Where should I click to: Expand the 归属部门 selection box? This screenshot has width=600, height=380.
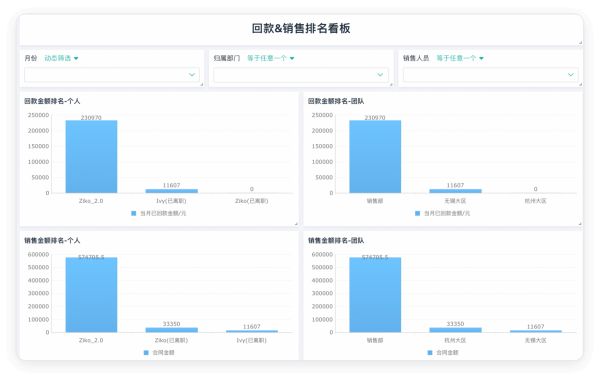[301, 75]
